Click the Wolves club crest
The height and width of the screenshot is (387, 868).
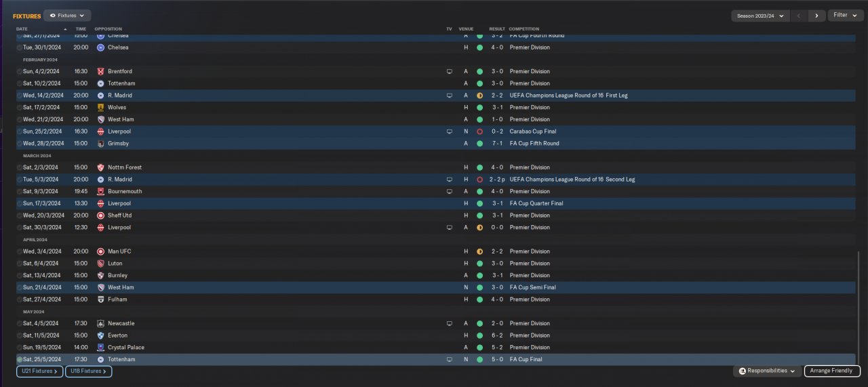pos(100,107)
